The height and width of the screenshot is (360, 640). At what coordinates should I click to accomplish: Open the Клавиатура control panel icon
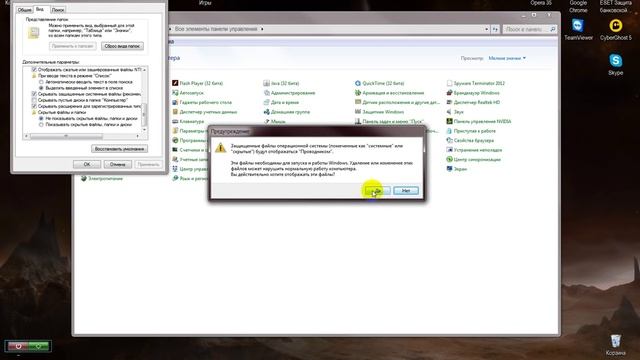coord(188,122)
